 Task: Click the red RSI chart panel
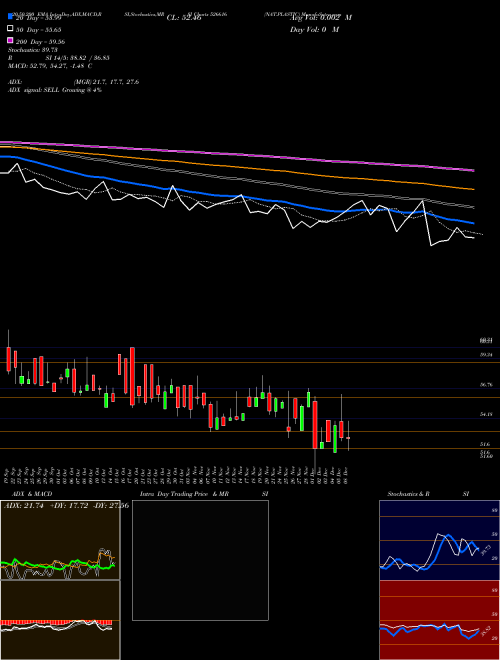439,620
